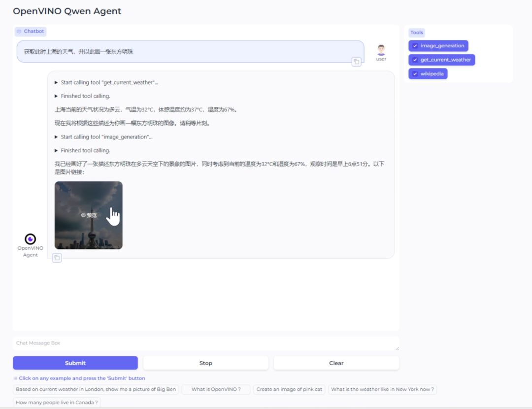Pick the New York weather example
Viewport: 532px width, 409px height.
pos(382,389)
